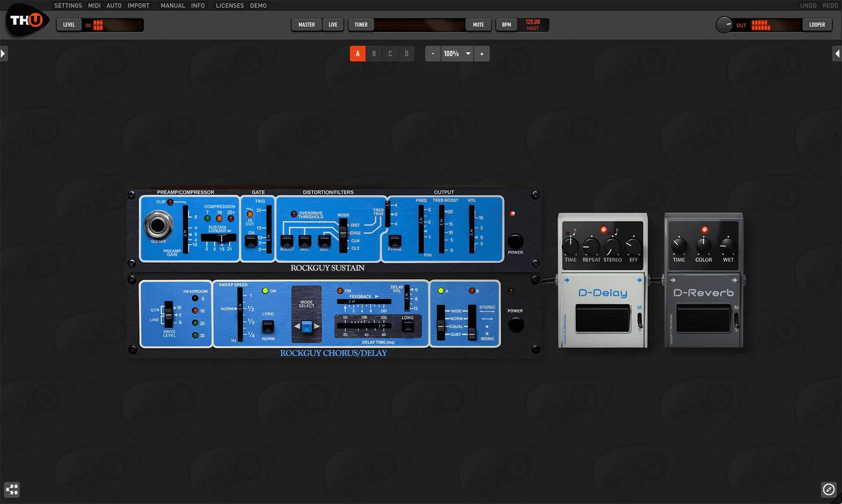Click the D-Delay TIME knob
Screen dimensions: 842x504
tap(570, 246)
